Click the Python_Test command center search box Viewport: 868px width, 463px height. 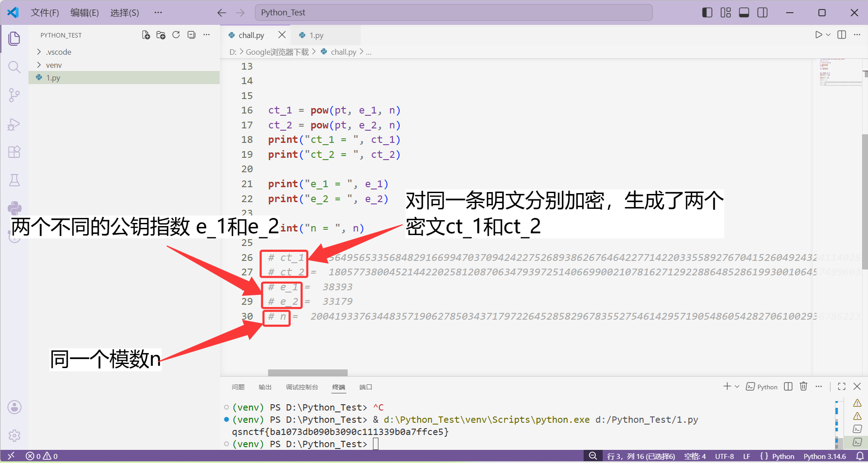pos(453,13)
